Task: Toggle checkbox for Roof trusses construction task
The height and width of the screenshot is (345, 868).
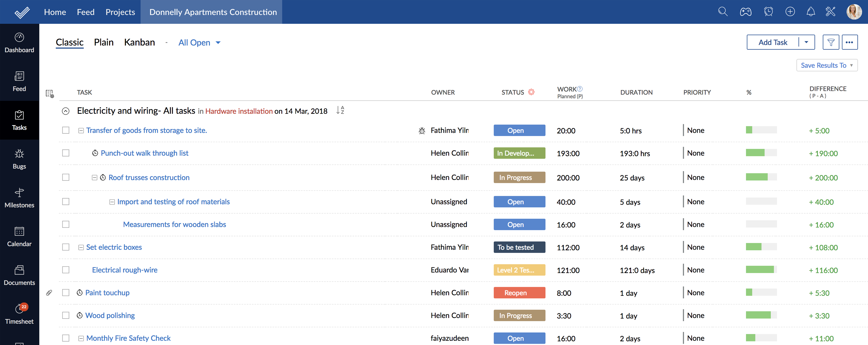Action: (x=66, y=177)
